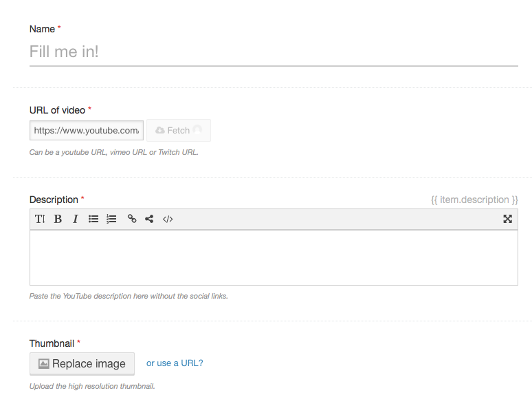This screenshot has height=406, width=532.
Task: Click the Description field label
Action: click(54, 200)
